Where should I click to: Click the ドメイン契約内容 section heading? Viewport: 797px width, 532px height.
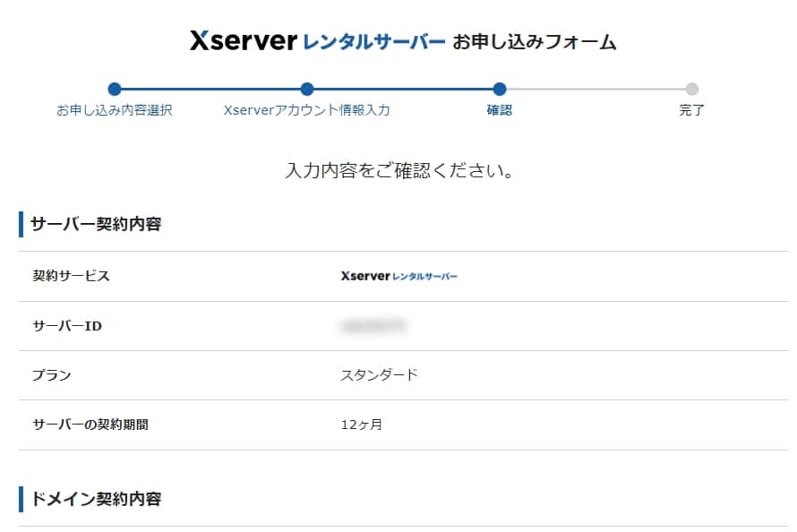tap(96, 499)
